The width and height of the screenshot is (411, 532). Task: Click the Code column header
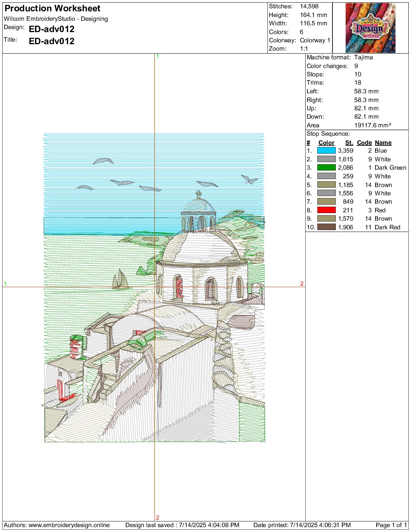tap(364, 142)
